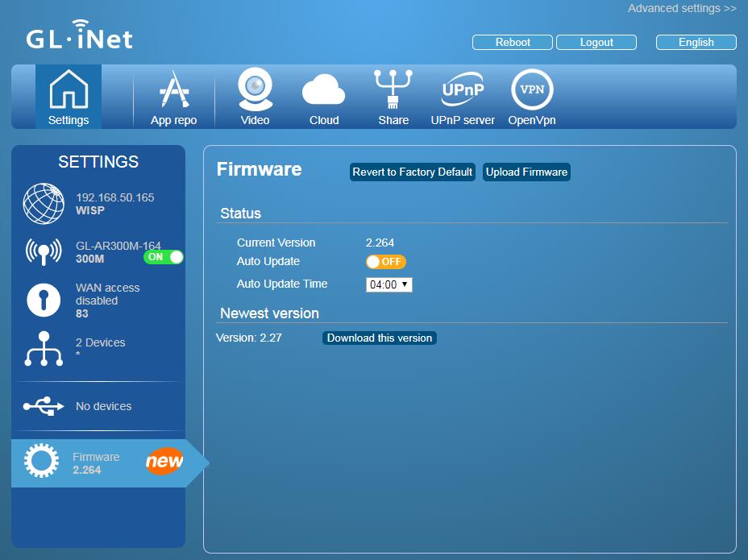Click the Upload Firmware button
Screen dimensions: 748x560
click(526, 172)
